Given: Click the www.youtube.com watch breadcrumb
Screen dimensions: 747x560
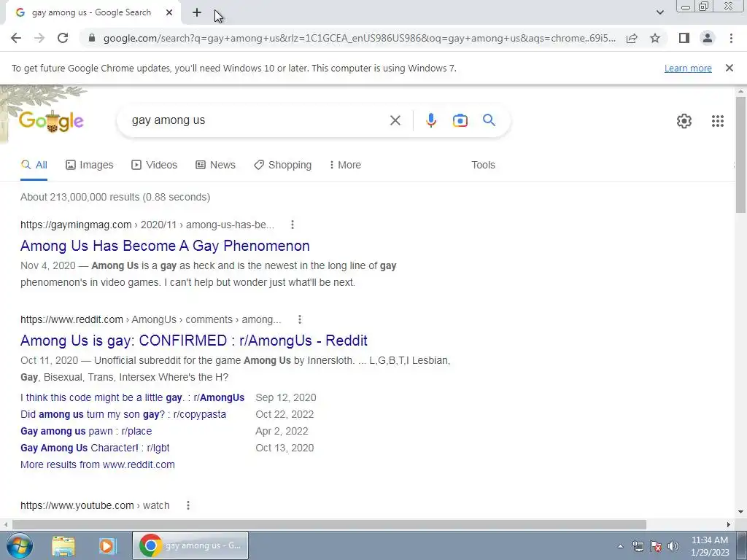Looking at the screenshot, I should pos(95,505).
